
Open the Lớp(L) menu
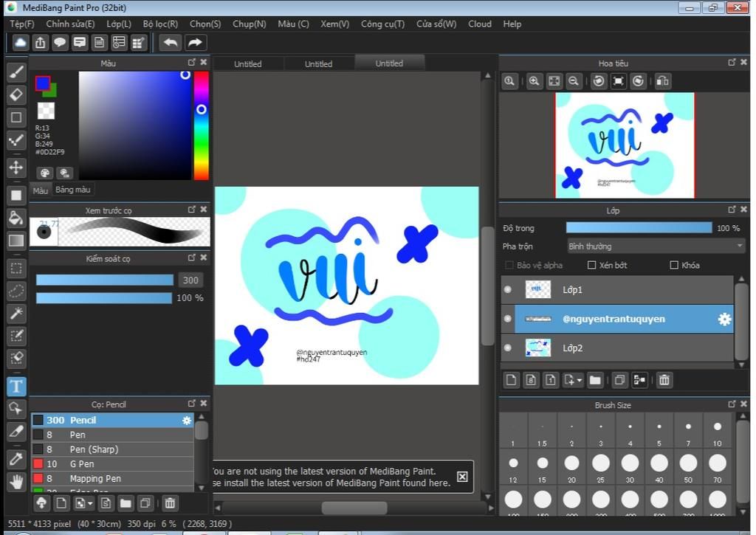click(x=119, y=24)
